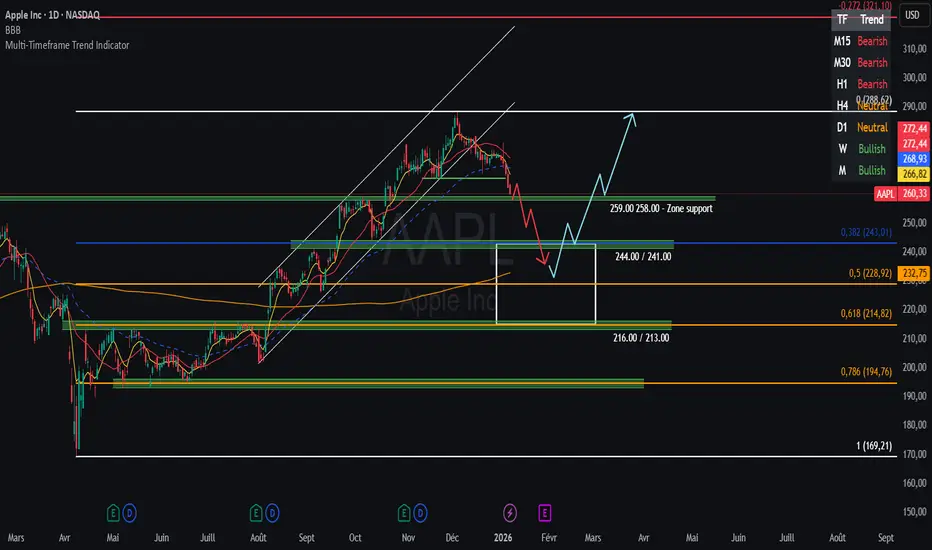932x550 pixels.
Task: Click the D1 Neutral row
Action: pos(861,127)
